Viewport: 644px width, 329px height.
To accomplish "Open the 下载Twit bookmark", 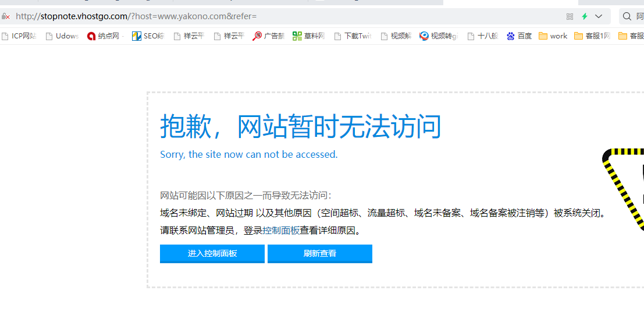I will tap(353, 36).
